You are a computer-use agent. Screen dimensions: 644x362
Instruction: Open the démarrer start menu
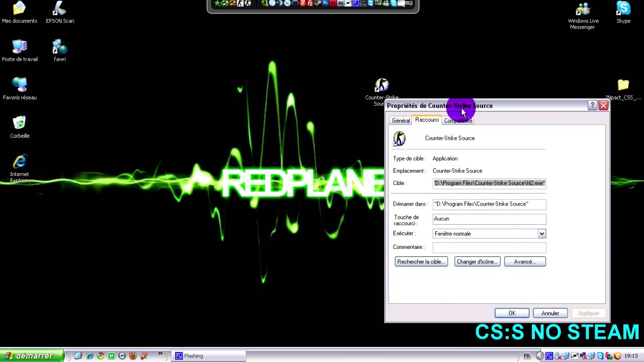[32, 356]
